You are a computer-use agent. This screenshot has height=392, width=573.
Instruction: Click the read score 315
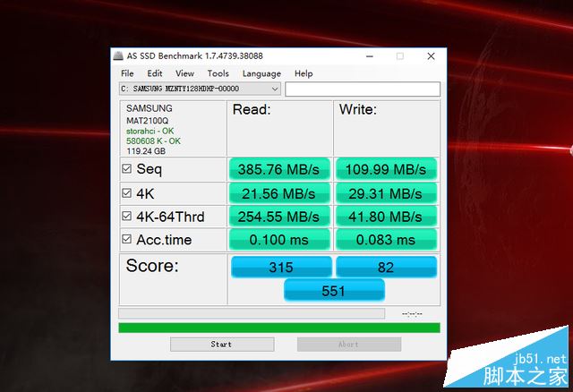281,267
